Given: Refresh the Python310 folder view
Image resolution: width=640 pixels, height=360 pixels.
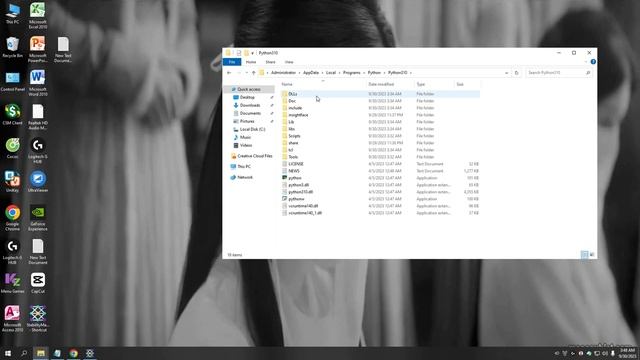Looking at the screenshot, I should 516,73.
